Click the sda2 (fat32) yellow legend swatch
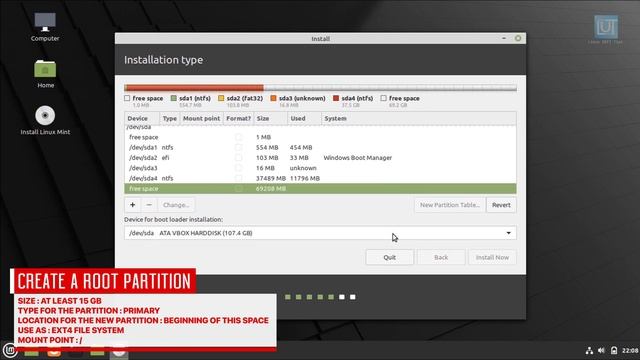 [x=221, y=98]
